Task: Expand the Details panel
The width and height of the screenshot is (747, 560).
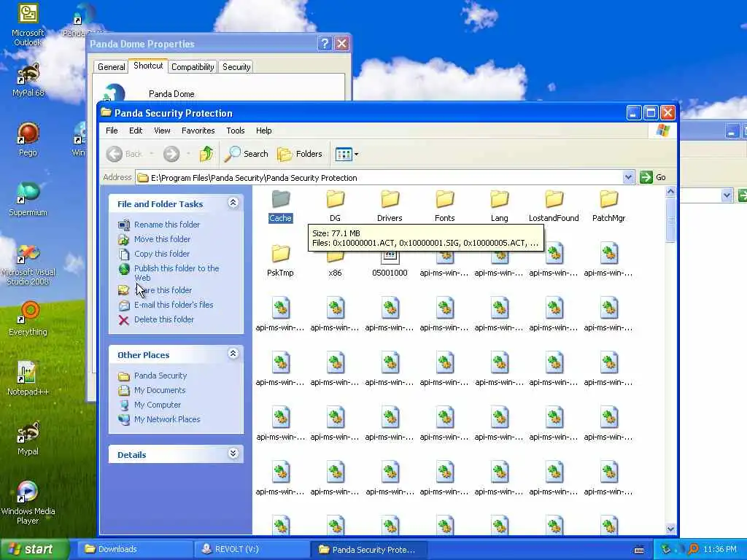Action: coord(233,454)
